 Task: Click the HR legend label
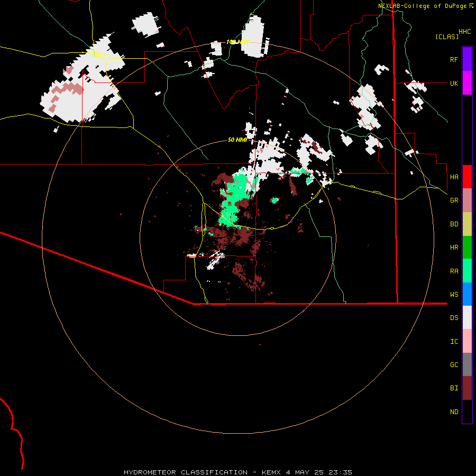[454, 248]
